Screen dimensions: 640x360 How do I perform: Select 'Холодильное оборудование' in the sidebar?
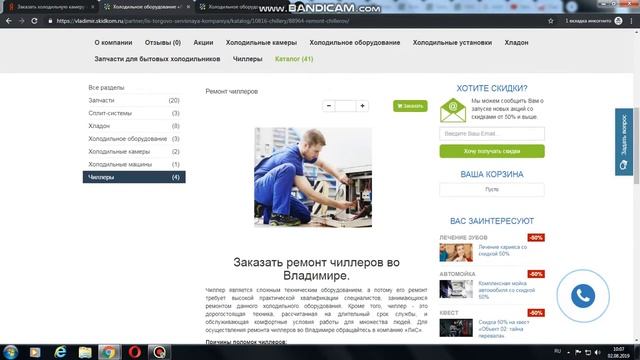pyautogui.click(x=134, y=139)
